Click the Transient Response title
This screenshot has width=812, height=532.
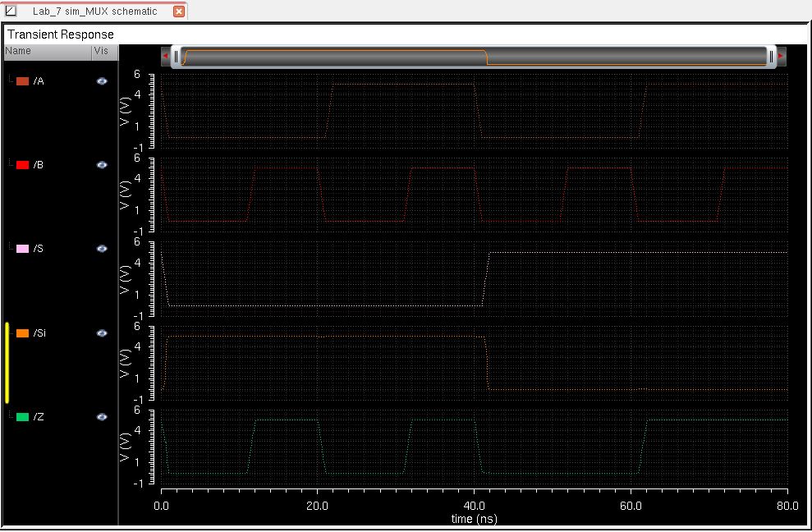point(61,34)
